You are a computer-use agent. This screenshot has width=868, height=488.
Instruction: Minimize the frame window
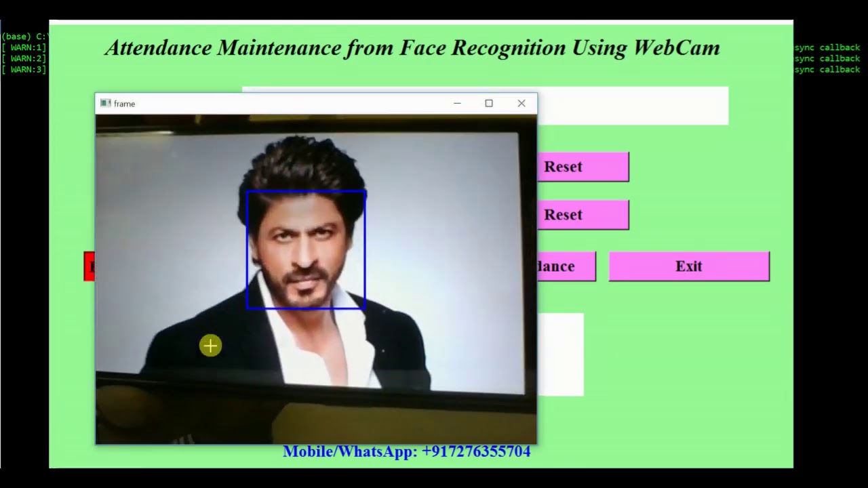(457, 104)
